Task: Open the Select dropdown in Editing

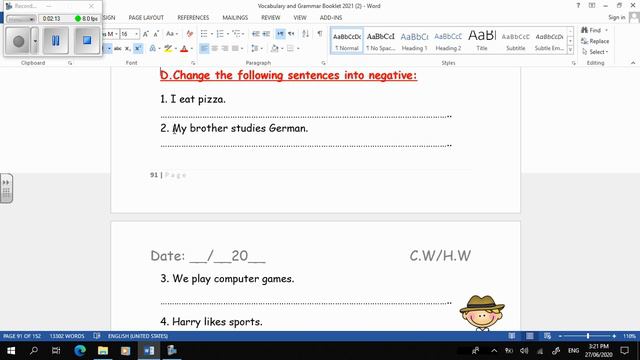Action: pyautogui.click(x=595, y=52)
